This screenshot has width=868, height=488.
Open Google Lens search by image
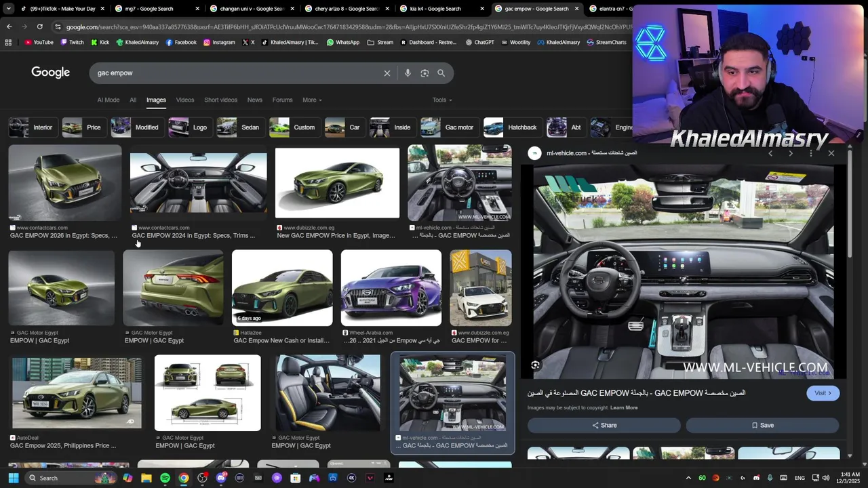pyautogui.click(x=425, y=73)
